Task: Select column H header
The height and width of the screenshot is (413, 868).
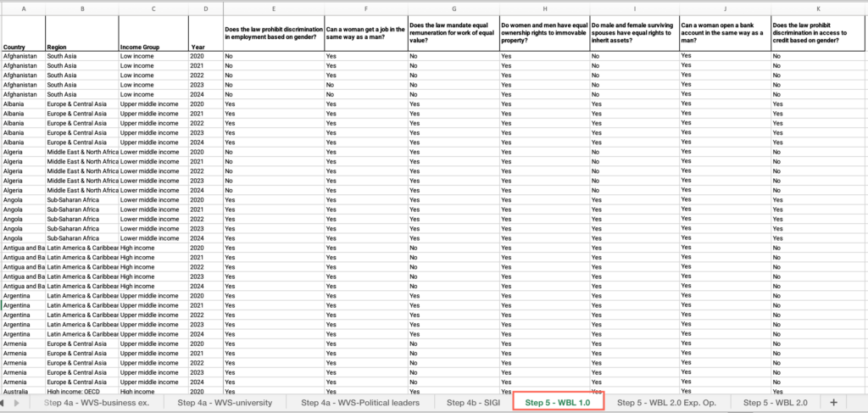Action: 545,8
